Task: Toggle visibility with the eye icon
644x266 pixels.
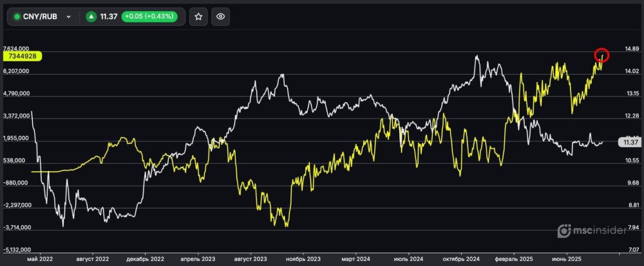Action: [220, 16]
